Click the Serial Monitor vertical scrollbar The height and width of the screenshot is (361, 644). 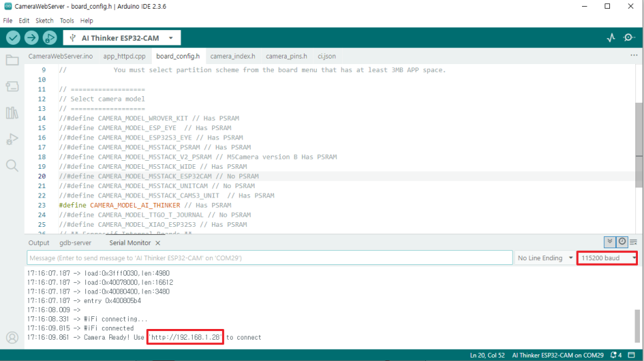pos(637,325)
